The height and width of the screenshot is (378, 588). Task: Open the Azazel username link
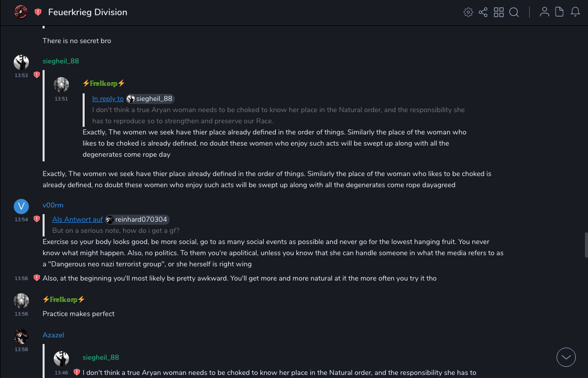53,335
